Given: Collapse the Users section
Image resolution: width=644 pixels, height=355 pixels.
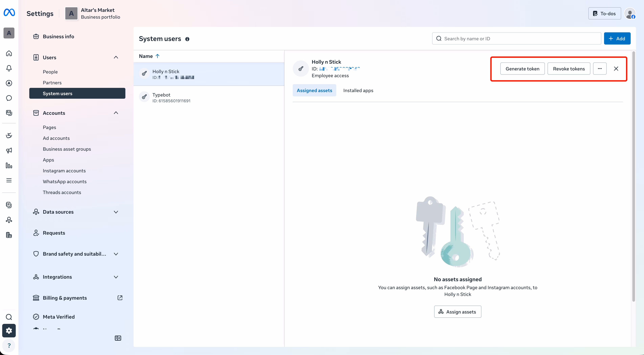Looking at the screenshot, I should click(116, 57).
